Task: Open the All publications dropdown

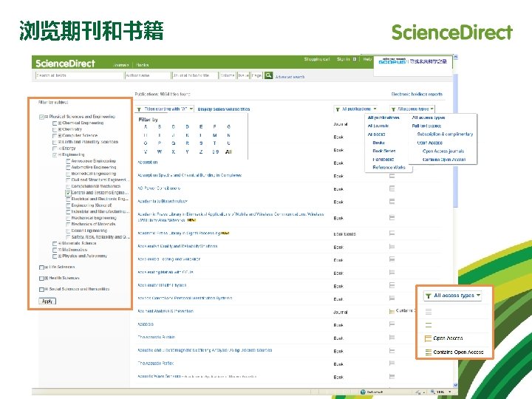Action: (x=356, y=109)
